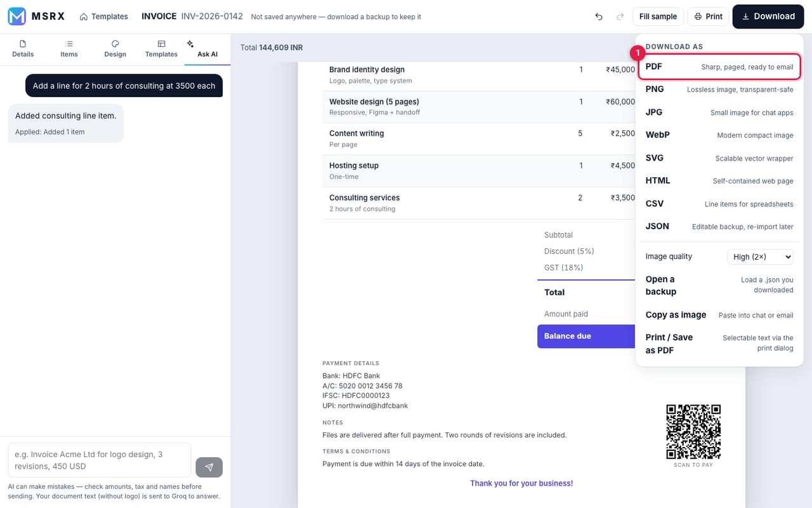Switch to the Design tab
Screen dimensions: 812x508
tap(115, 49)
